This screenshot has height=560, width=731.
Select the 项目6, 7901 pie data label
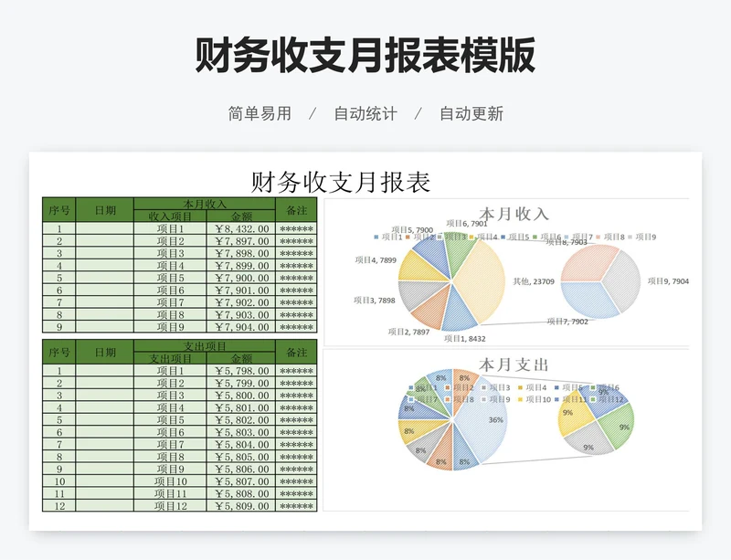point(467,223)
